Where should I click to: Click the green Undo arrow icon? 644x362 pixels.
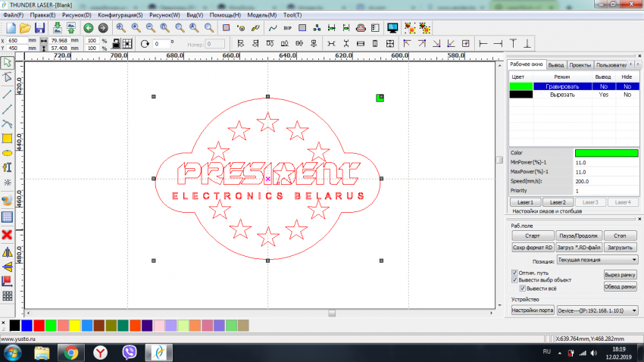(x=89, y=28)
